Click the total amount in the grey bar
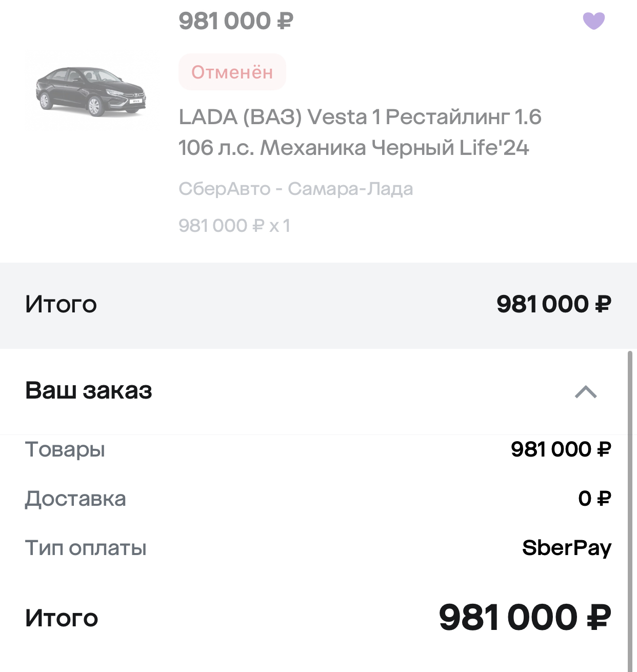The width and height of the screenshot is (637, 672). 553,304
